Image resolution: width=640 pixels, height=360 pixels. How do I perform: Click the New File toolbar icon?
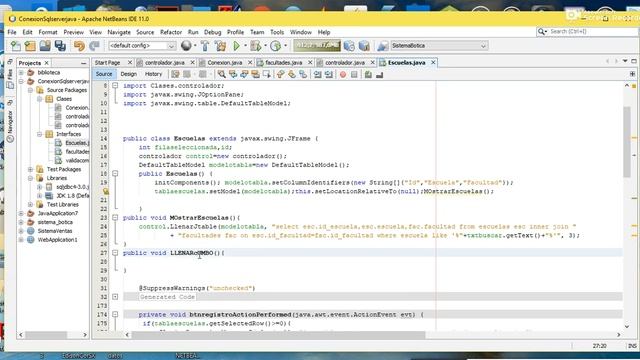[x=16, y=46]
